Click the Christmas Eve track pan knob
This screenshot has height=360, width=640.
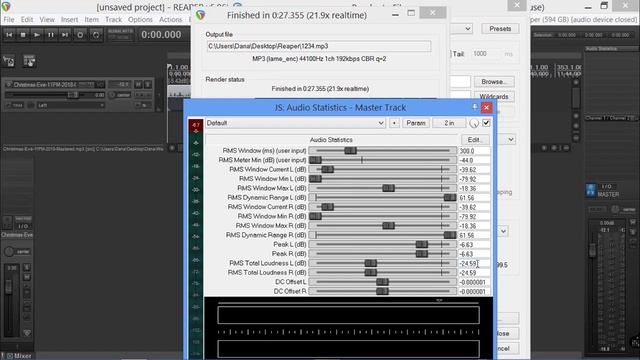(112, 95)
